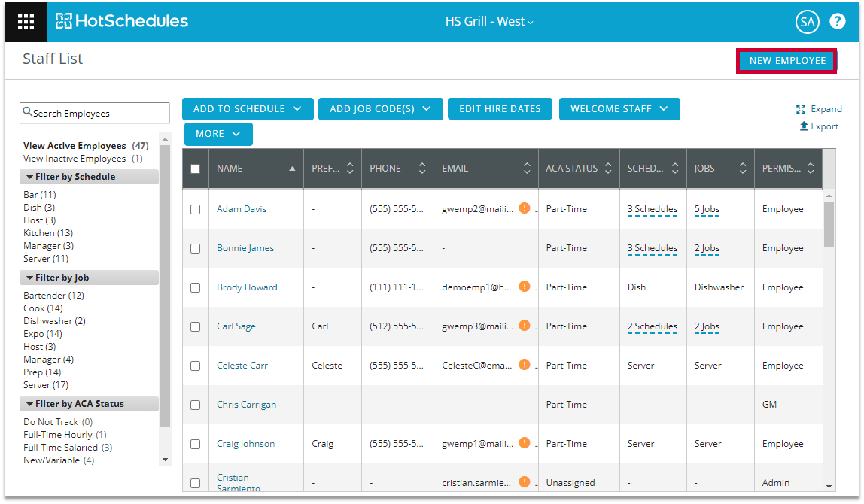Open the ADD TO SCHEDULE dropdown

click(x=247, y=109)
